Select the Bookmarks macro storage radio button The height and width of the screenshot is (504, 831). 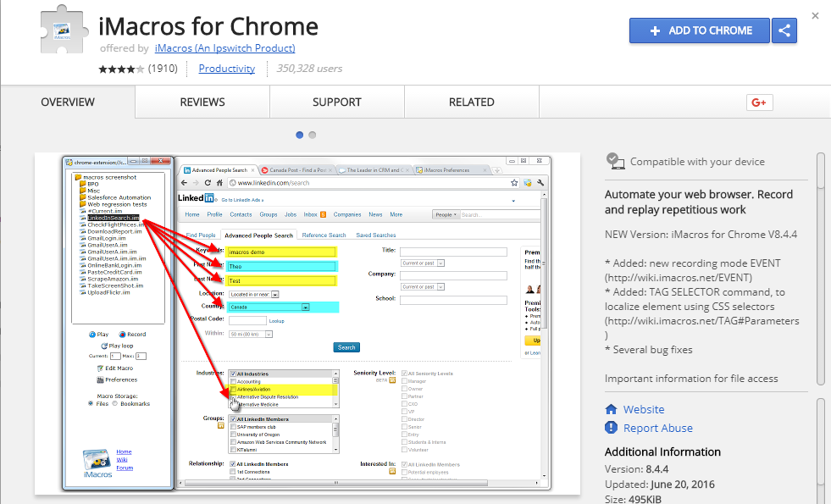[x=114, y=403]
